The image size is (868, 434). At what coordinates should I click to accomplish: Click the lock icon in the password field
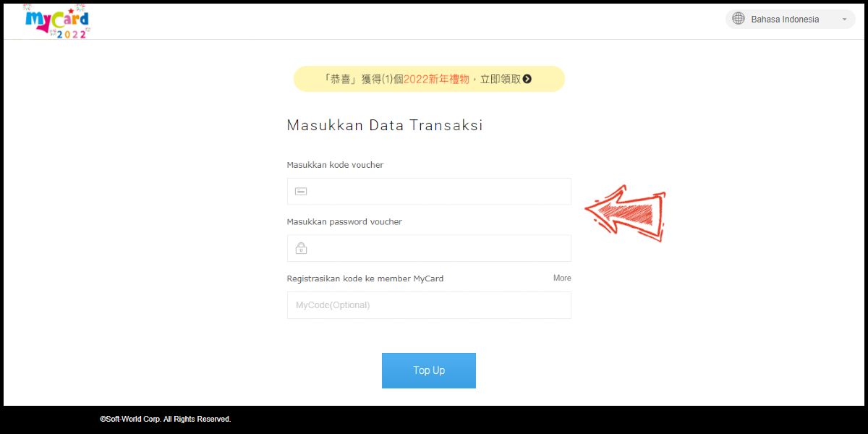coord(301,248)
